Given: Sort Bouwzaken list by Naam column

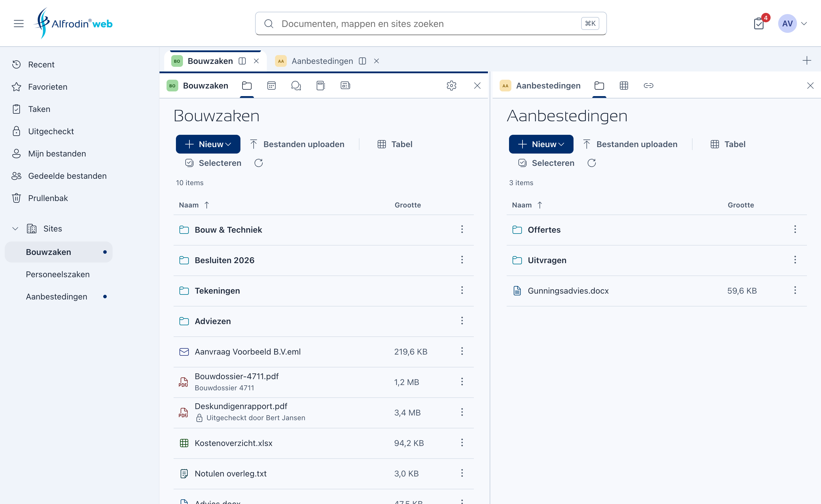Looking at the screenshot, I should pyautogui.click(x=194, y=205).
